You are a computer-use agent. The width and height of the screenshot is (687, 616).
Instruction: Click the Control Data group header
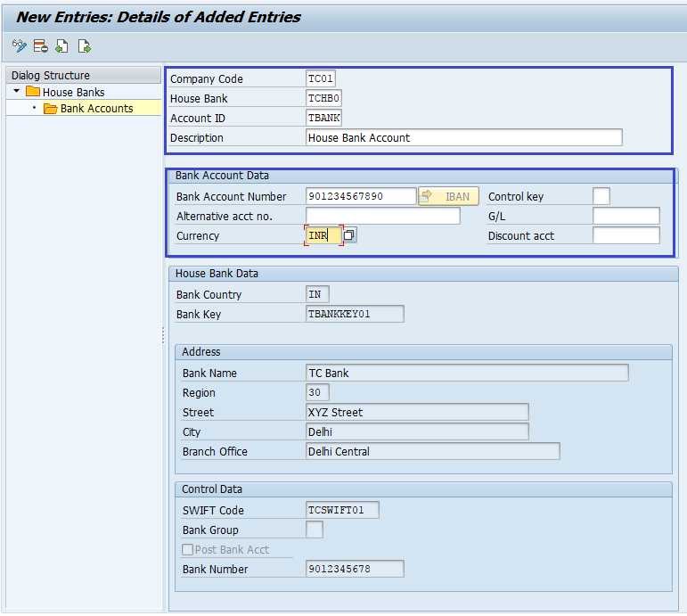tap(423, 489)
